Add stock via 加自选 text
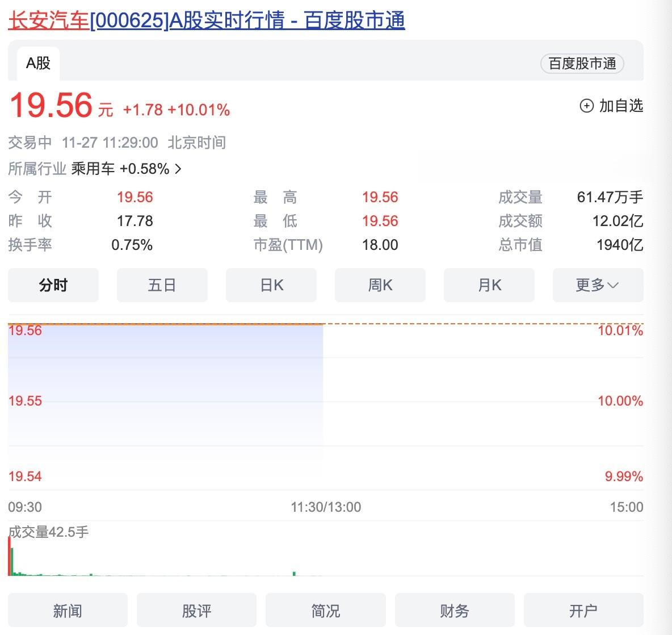 tap(620, 106)
